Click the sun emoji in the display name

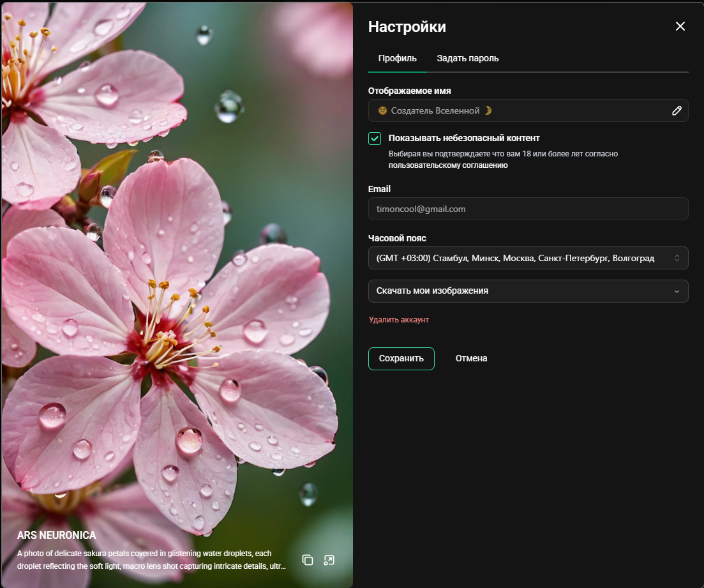point(382,110)
